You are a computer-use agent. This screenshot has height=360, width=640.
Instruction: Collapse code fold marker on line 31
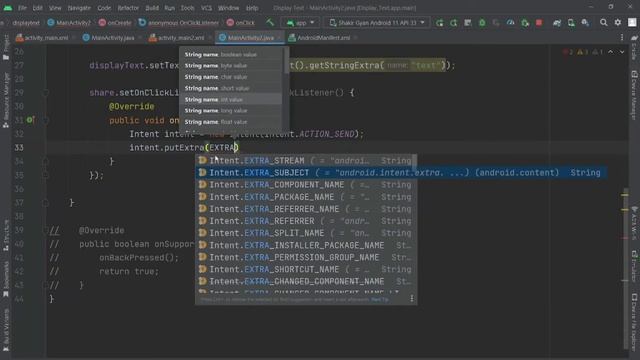pyautogui.click(x=46, y=120)
